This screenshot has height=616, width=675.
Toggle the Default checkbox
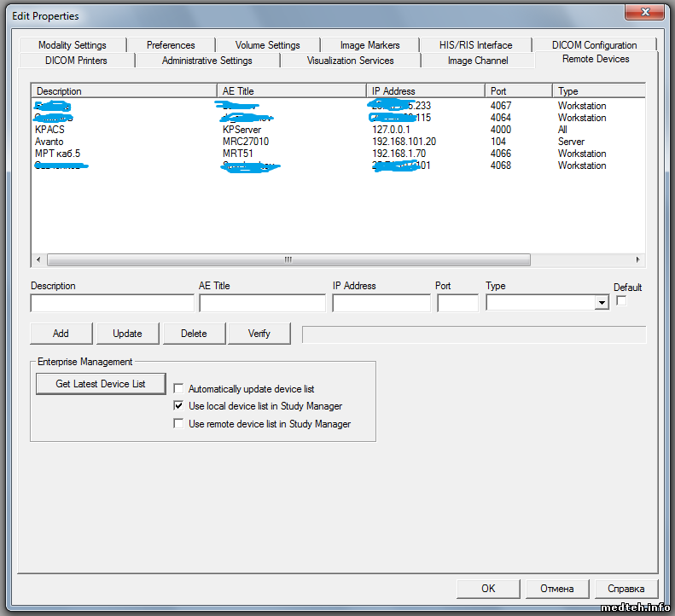point(621,301)
